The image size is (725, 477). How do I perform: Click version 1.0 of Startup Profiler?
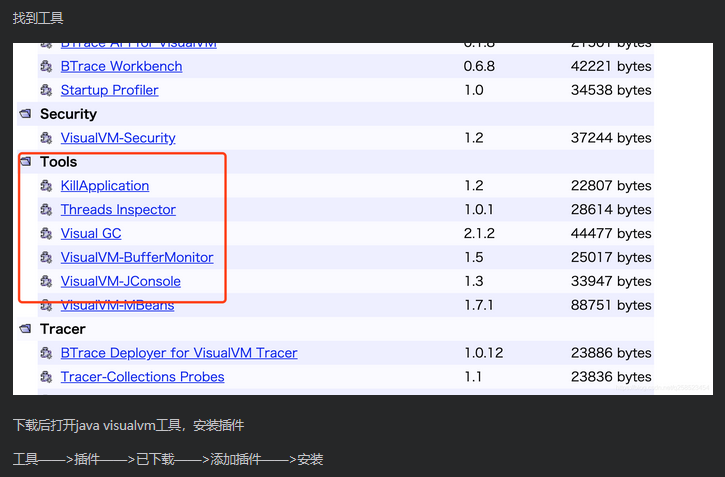[473, 90]
